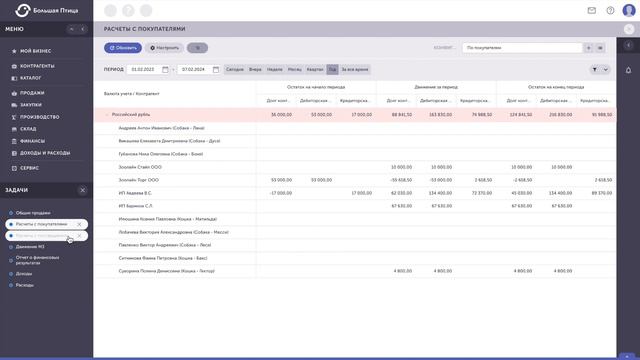
Task: Open Закупки in the menu
Action: coord(31,104)
